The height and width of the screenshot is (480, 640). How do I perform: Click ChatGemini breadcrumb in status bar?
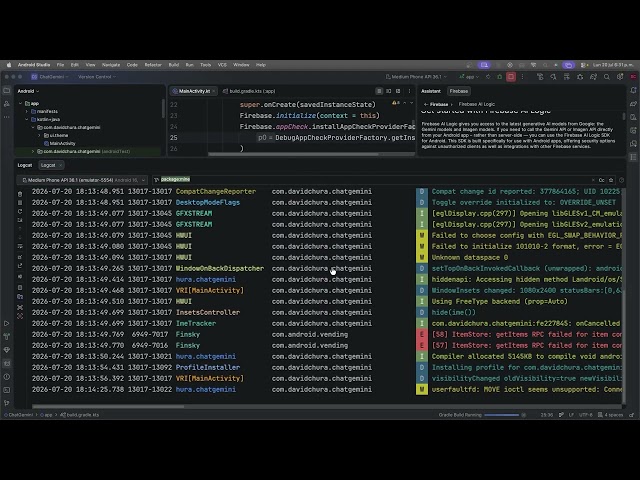pyautogui.click(x=18, y=415)
